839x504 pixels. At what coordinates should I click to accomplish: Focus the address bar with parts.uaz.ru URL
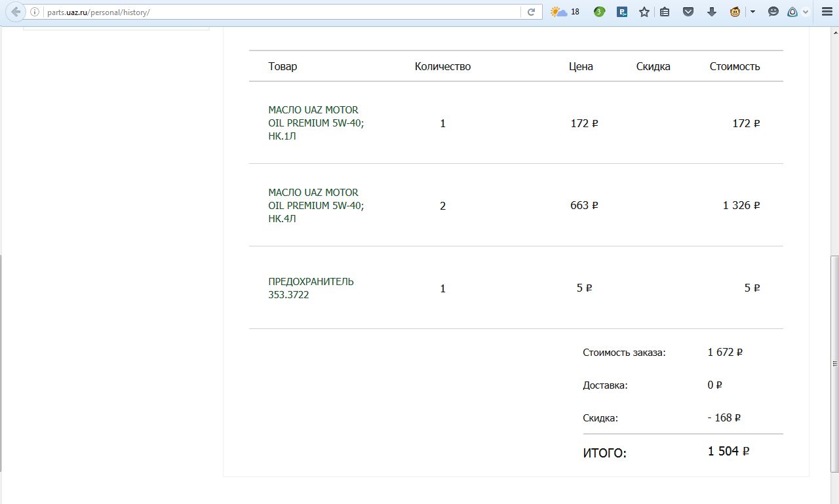[282, 12]
